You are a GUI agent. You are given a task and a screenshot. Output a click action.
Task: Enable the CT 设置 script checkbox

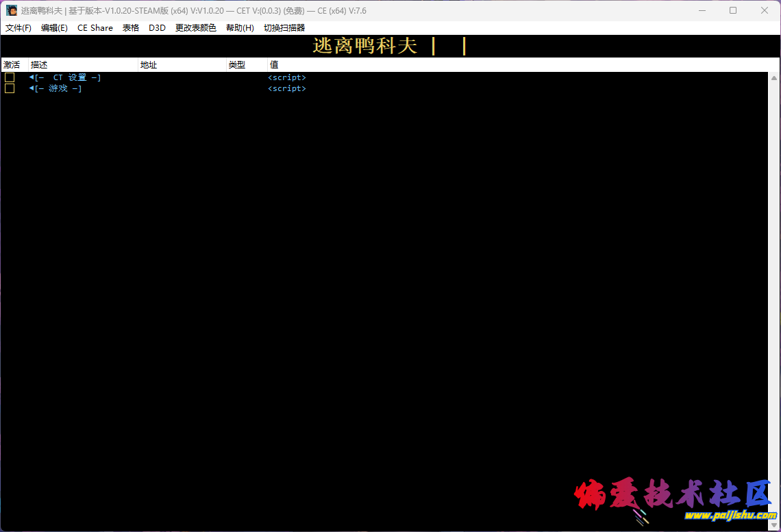point(10,77)
